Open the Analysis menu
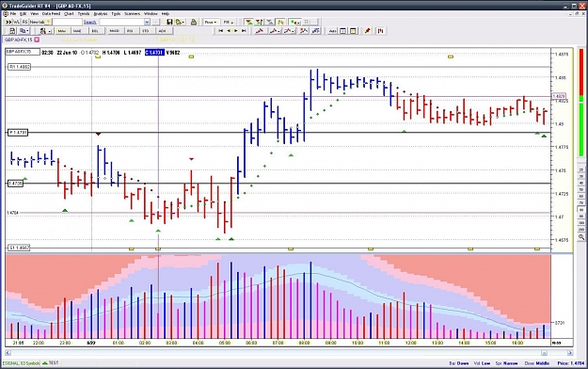Screen dimensions: 588x369 (101, 13)
